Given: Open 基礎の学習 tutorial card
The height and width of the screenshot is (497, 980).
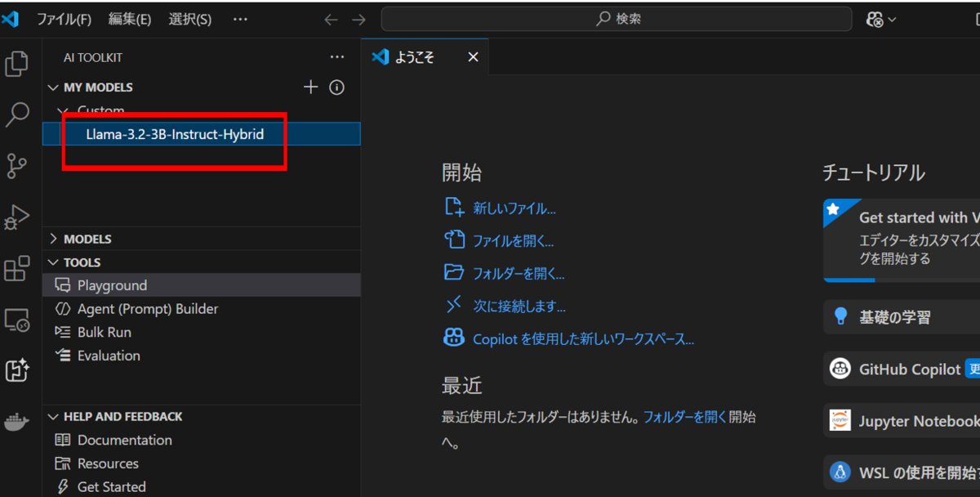Looking at the screenshot, I should point(902,317).
